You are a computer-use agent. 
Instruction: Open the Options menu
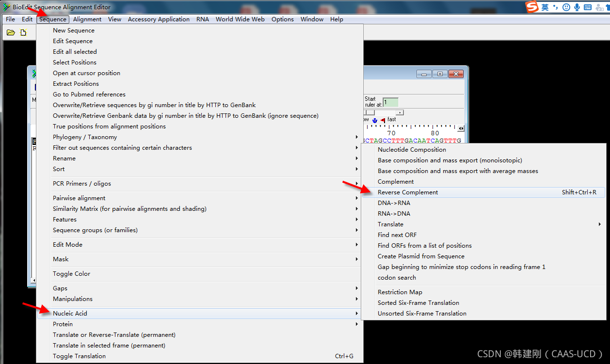[283, 19]
